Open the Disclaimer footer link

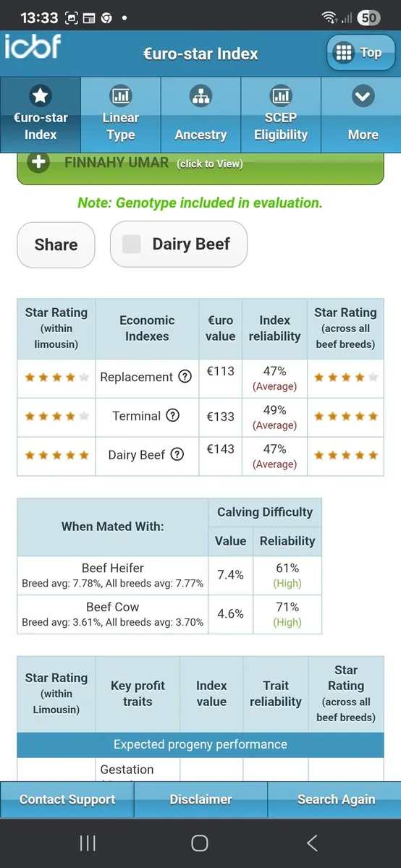click(x=200, y=799)
